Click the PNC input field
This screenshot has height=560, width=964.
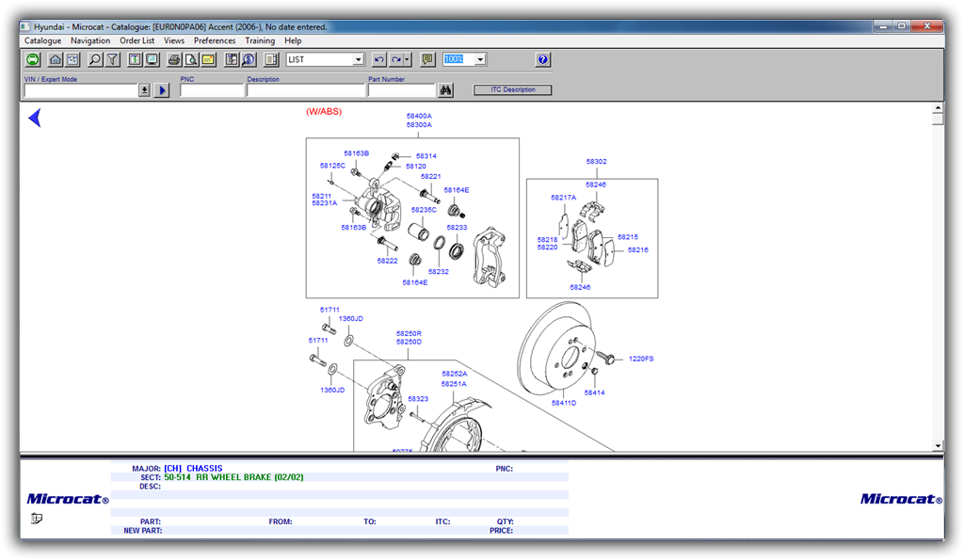point(212,90)
